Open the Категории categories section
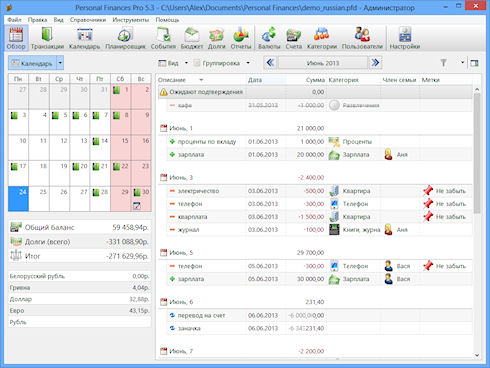The height and width of the screenshot is (368, 490). tap(322, 38)
